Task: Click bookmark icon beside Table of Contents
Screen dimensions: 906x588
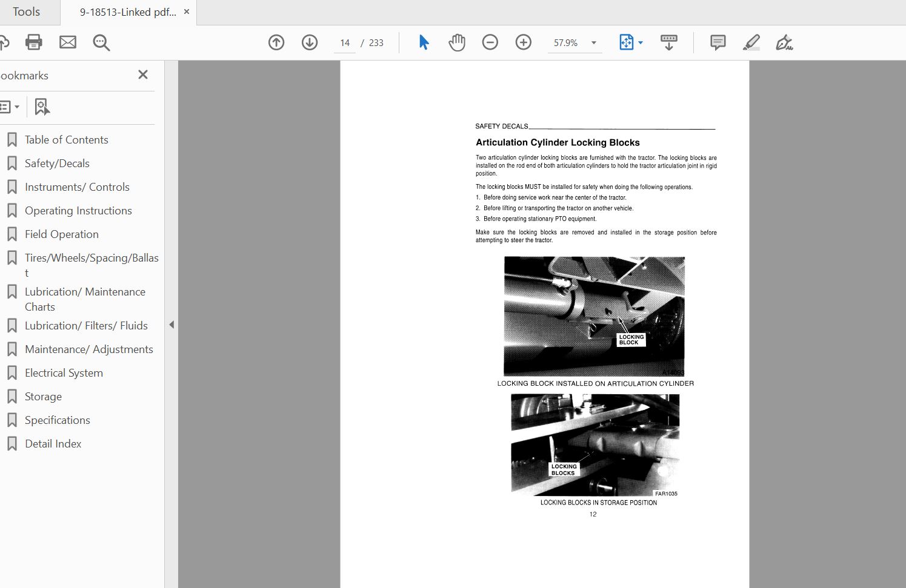Action: coord(12,140)
